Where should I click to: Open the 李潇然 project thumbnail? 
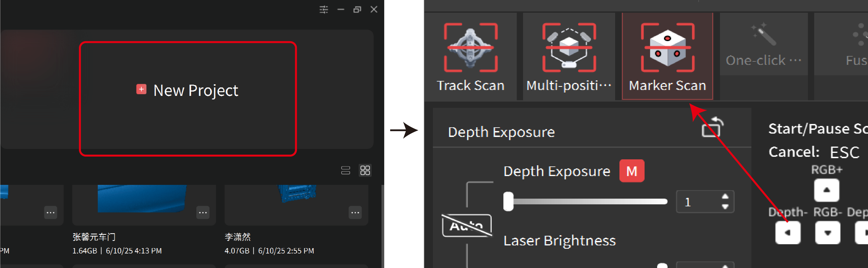click(296, 205)
